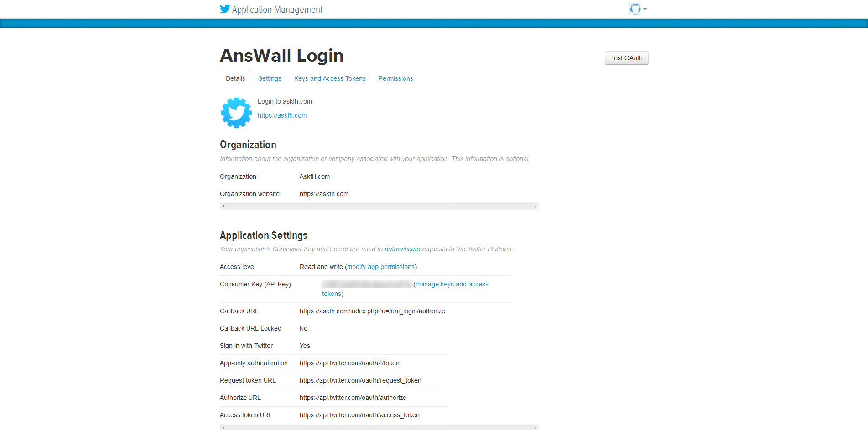Switch to the Settings tab

coord(270,78)
